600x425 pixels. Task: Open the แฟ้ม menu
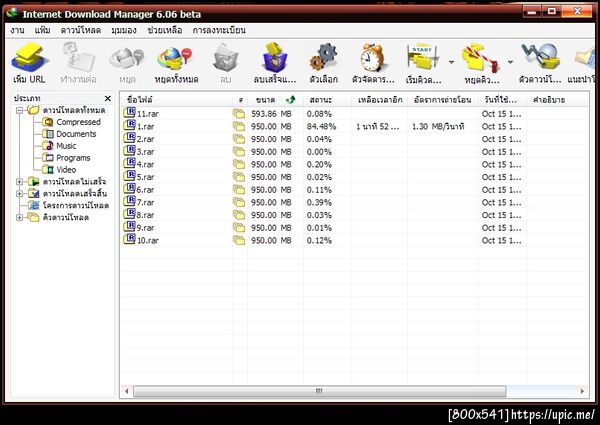click(42, 30)
